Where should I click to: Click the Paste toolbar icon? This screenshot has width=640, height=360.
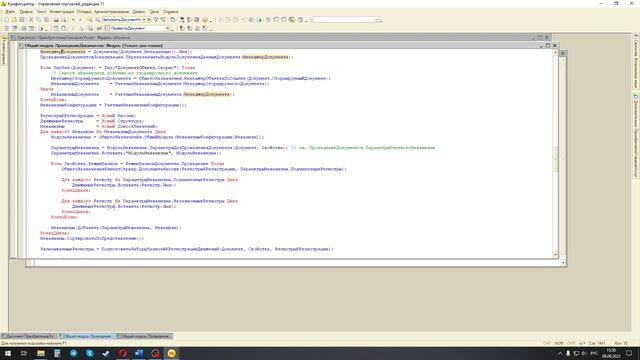click(47, 20)
